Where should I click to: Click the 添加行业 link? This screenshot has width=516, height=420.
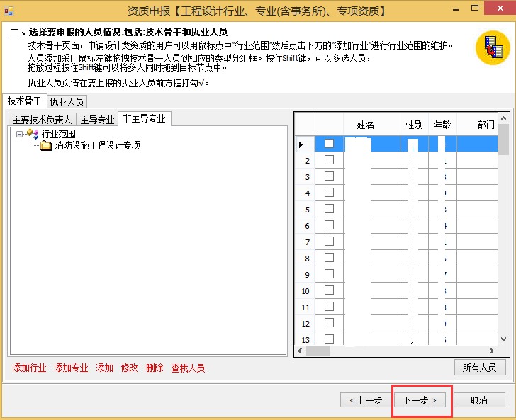coord(30,368)
